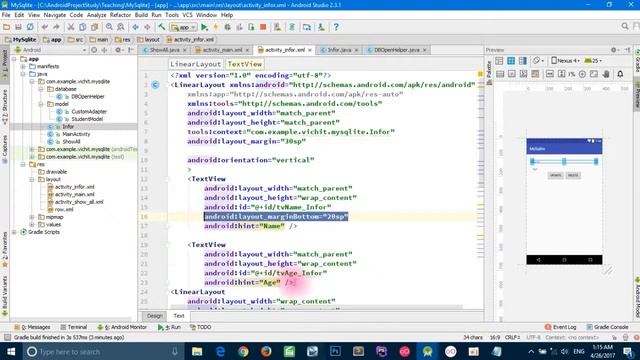Click the Show Blueprint view icon in Preview
This screenshot has height=360, width=640.
(511, 61)
